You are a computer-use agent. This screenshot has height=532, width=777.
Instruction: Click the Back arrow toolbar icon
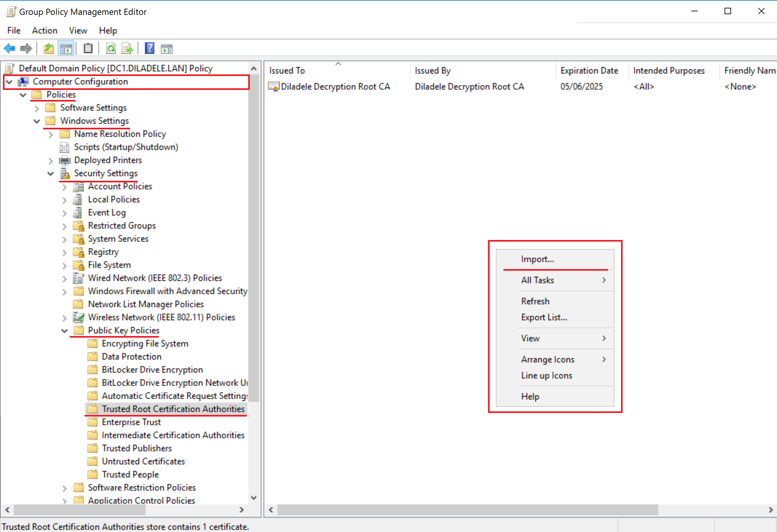pos(9,49)
